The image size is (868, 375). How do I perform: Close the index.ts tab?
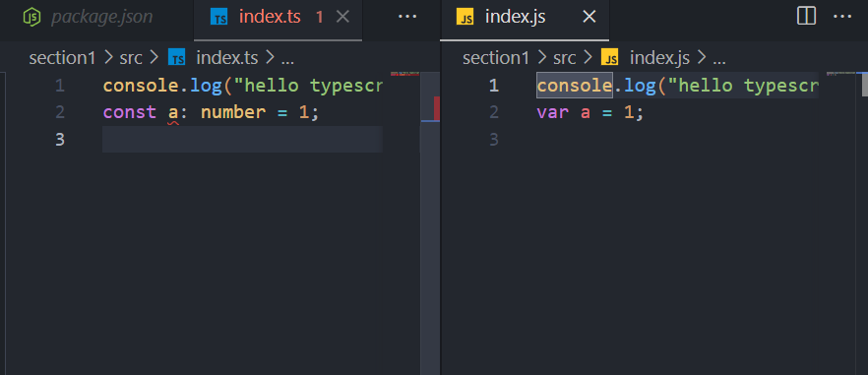(x=343, y=17)
